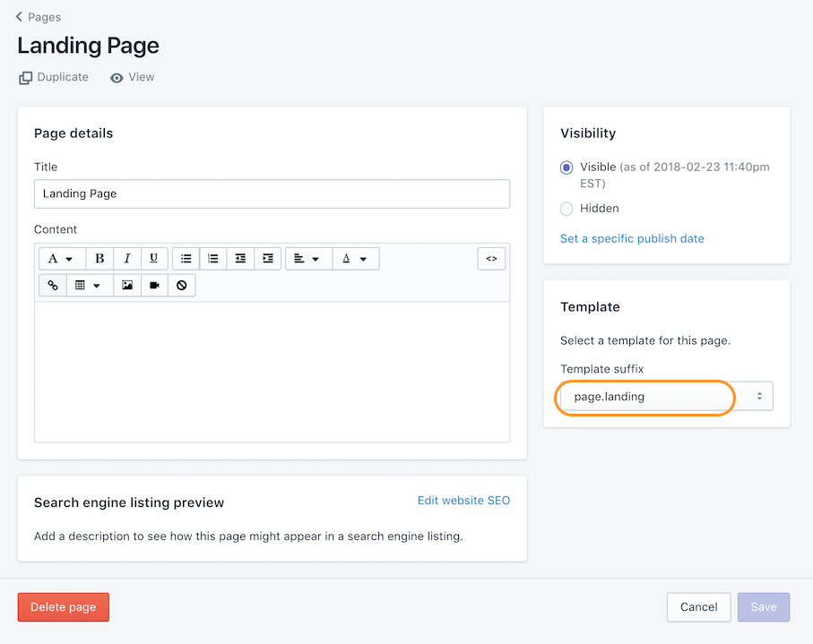Open the Template suffix dropdown
Viewport: 813px width, 644px height.
tap(666, 396)
